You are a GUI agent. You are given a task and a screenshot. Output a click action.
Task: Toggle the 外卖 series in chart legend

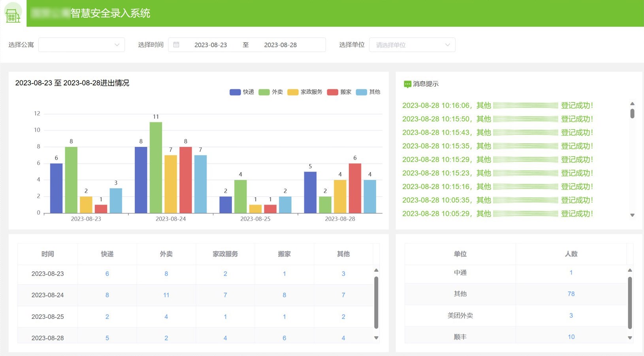(x=271, y=92)
